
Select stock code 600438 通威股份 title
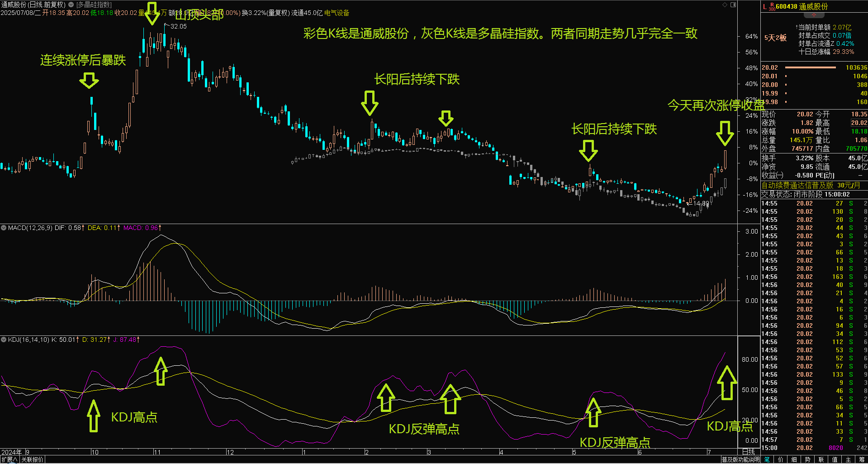802,7
